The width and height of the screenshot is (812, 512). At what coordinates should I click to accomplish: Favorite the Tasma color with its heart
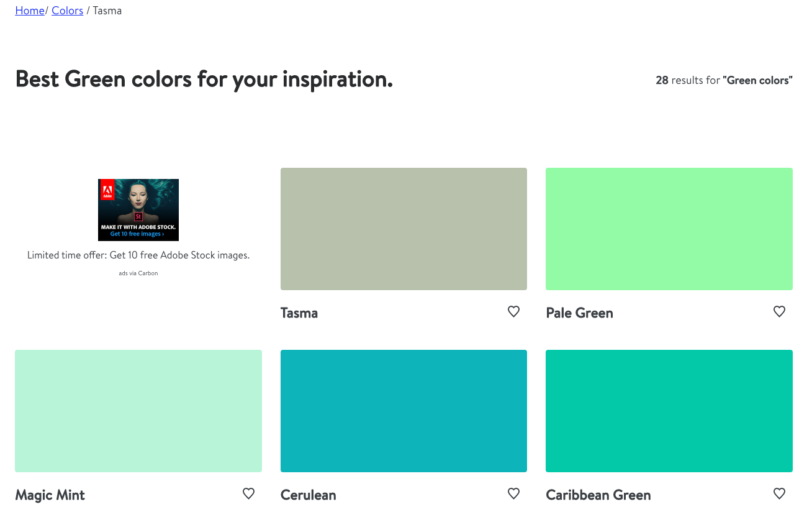[513, 312]
